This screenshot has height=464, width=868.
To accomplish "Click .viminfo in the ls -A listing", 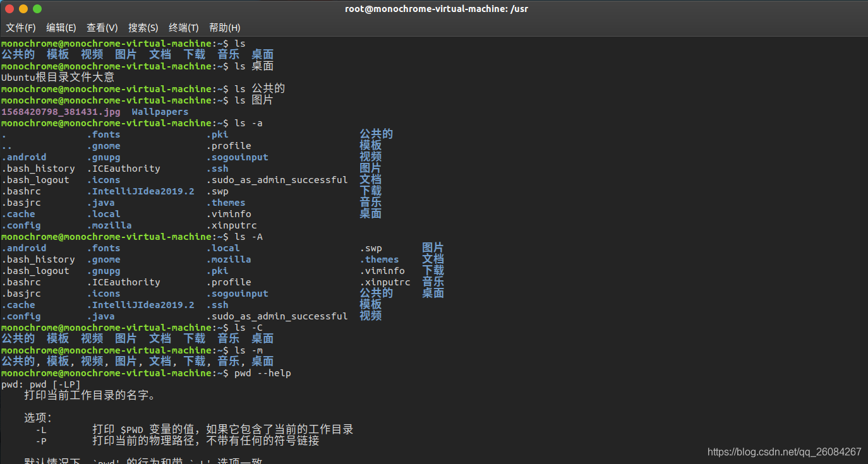I will click(382, 271).
